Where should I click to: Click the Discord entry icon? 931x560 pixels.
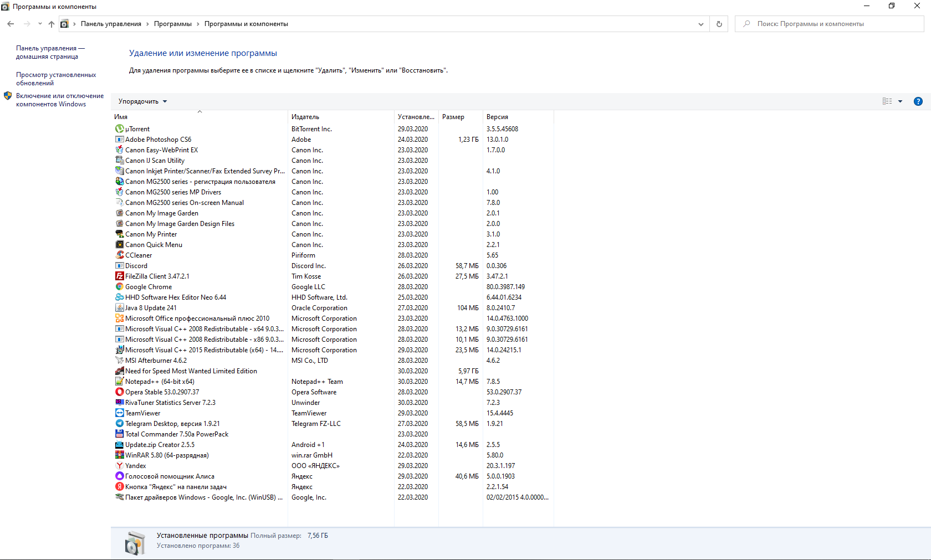tap(119, 266)
